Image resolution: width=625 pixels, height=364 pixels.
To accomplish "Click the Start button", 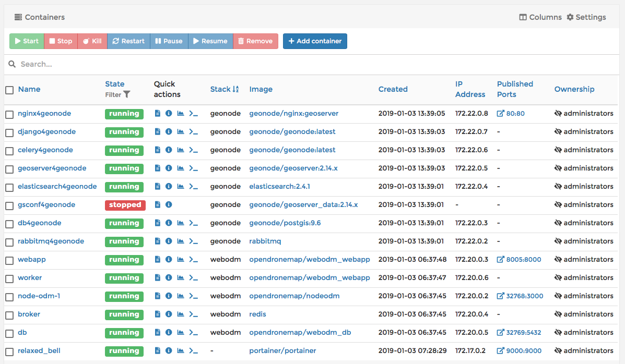I will coord(27,41).
